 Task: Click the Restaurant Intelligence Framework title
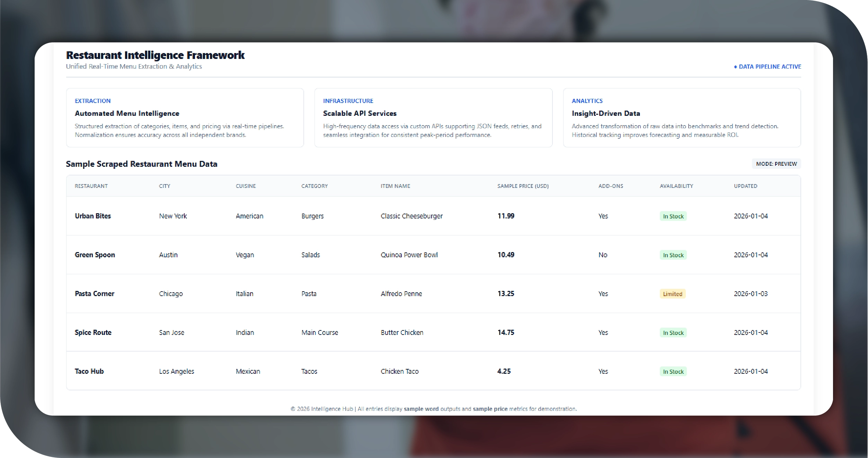(x=155, y=55)
